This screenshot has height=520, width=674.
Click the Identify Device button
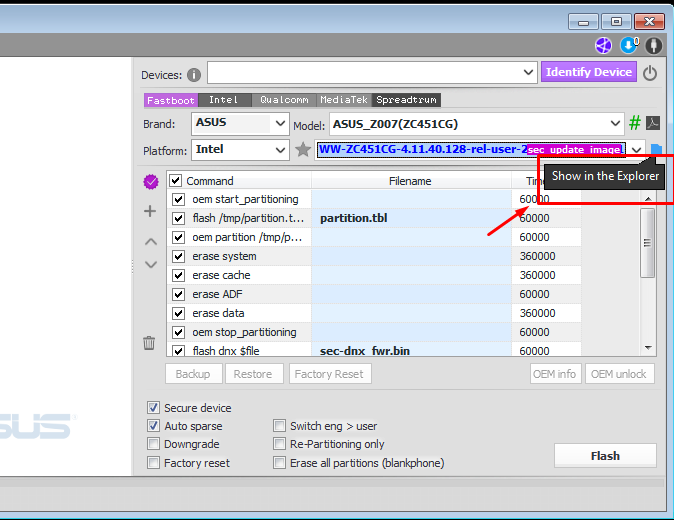pos(589,72)
